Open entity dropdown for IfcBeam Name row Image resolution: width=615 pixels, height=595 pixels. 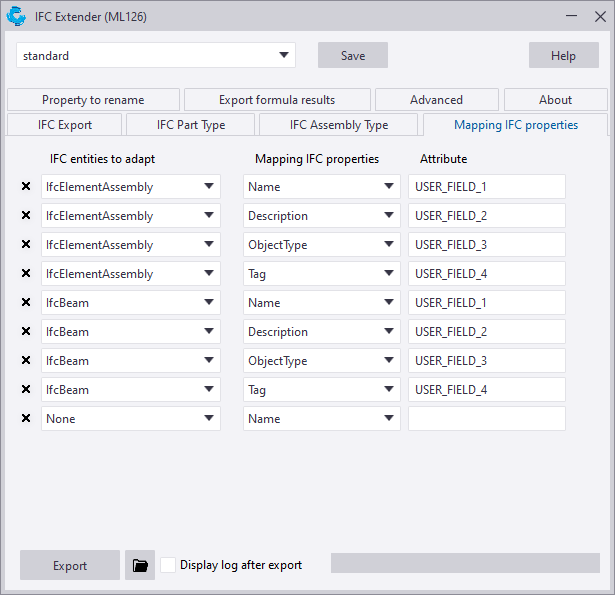131,302
